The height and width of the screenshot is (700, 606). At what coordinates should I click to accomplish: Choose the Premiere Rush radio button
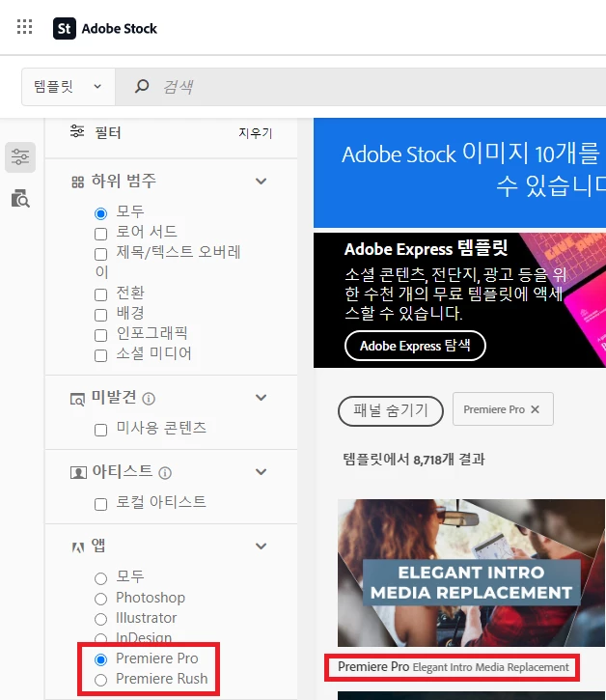click(101, 680)
